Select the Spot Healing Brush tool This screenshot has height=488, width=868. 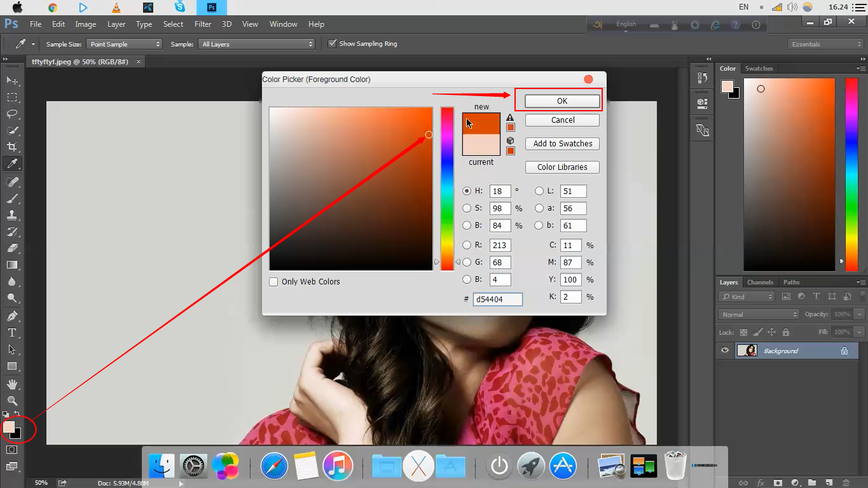pyautogui.click(x=12, y=182)
